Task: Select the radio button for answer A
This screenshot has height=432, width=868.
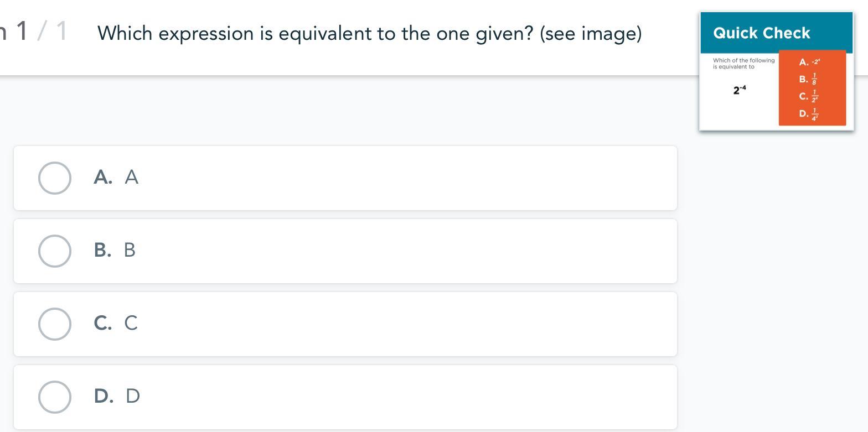Action: coord(54,178)
